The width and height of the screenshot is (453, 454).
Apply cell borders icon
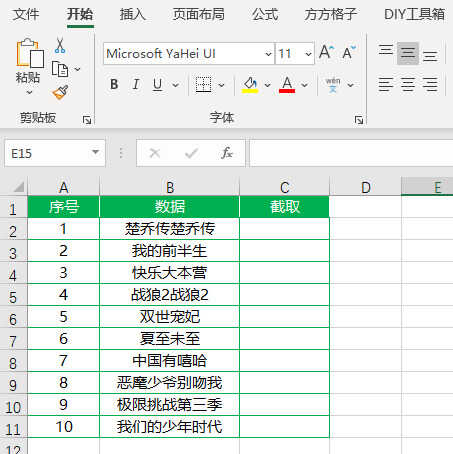tap(203, 85)
